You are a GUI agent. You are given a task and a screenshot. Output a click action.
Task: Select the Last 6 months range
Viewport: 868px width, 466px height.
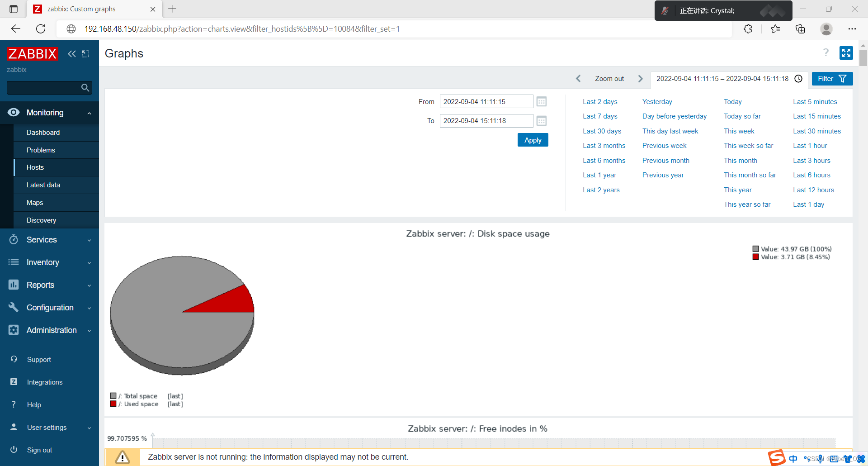point(604,161)
